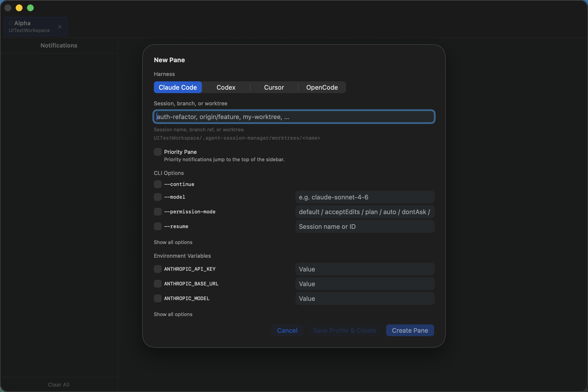This screenshot has height=392, width=588.
Task: Click the green zoom window button
Action: coord(30,8)
